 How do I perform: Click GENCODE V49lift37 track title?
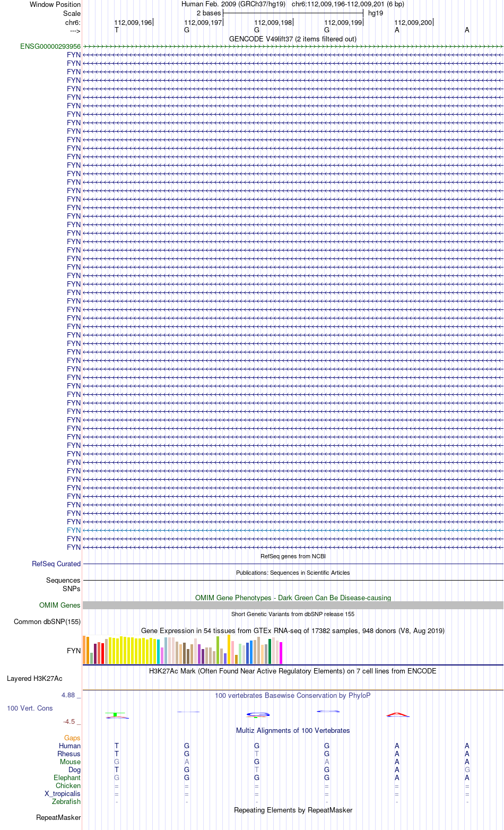pos(293,39)
